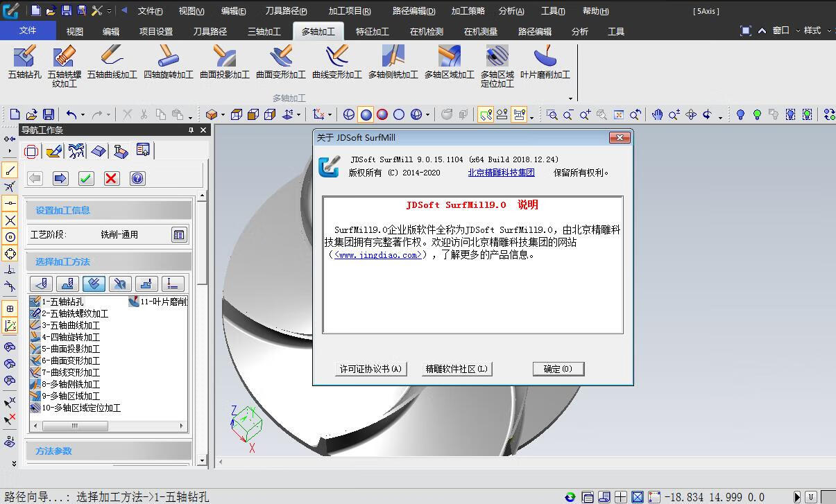Select the 多轴区域加工 ribbon tool
This screenshot has width=836, height=504.
click(x=450, y=62)
